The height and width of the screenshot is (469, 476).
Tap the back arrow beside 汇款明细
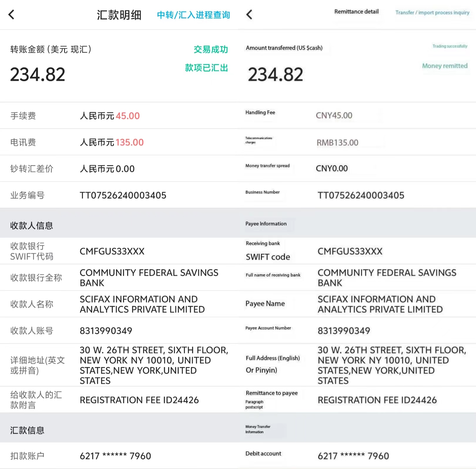click(x=11, y=14)
